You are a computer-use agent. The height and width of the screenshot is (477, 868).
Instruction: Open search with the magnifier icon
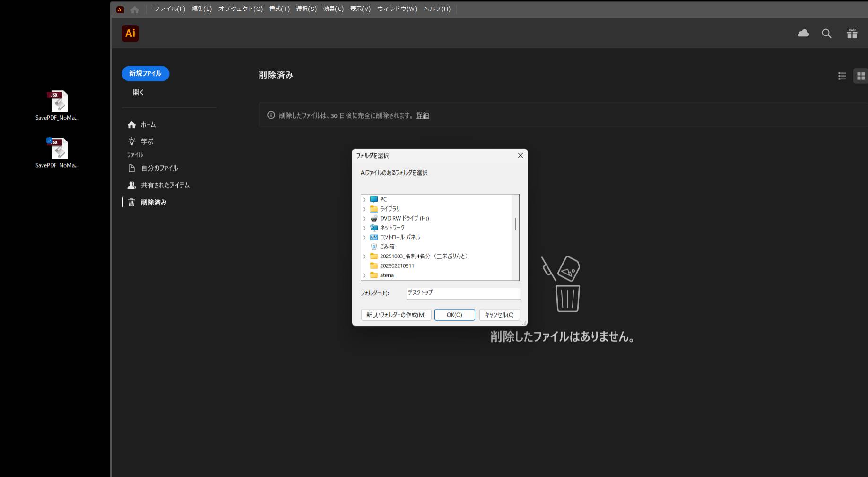tap(826, 33)
